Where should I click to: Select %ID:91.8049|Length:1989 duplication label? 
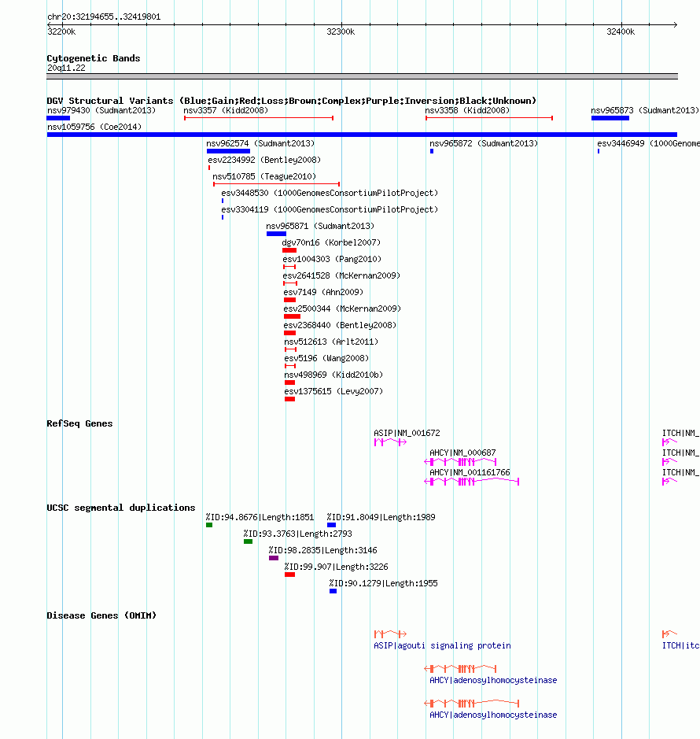(381, 517)
